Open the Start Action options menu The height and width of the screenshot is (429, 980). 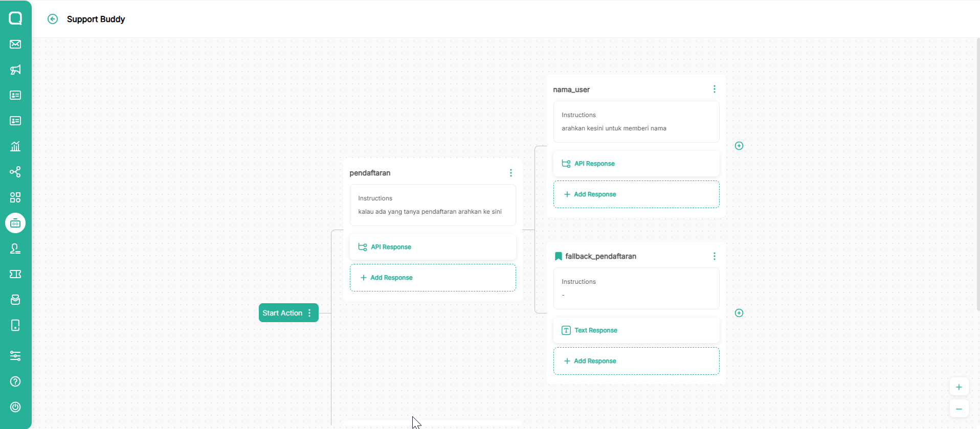pos(309,313)
